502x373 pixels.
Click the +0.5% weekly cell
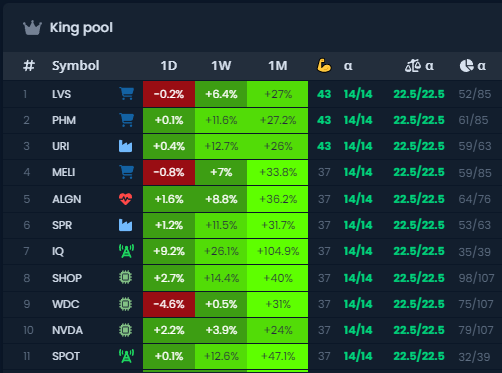[221, 304]
